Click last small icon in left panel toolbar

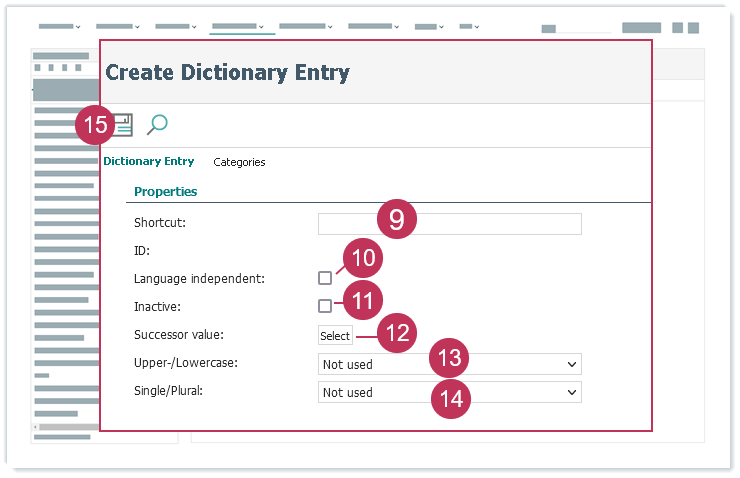[78, 68]
